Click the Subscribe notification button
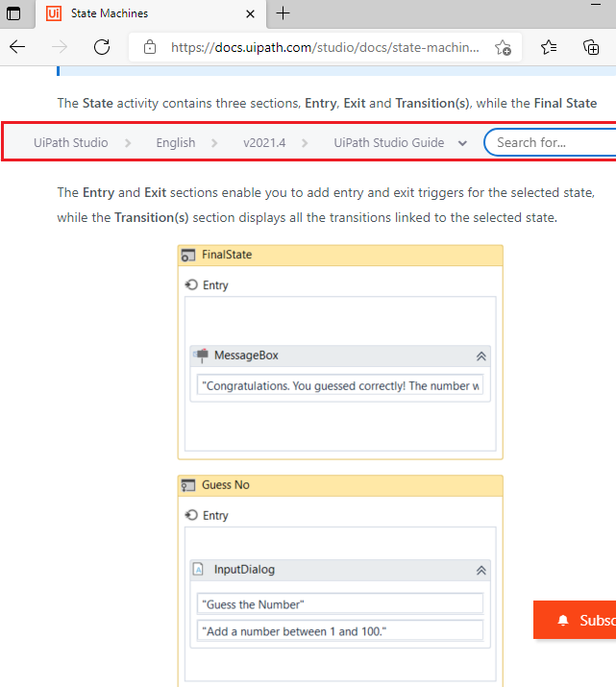This screenshot has height=687, width=616. tap(575, 620)
